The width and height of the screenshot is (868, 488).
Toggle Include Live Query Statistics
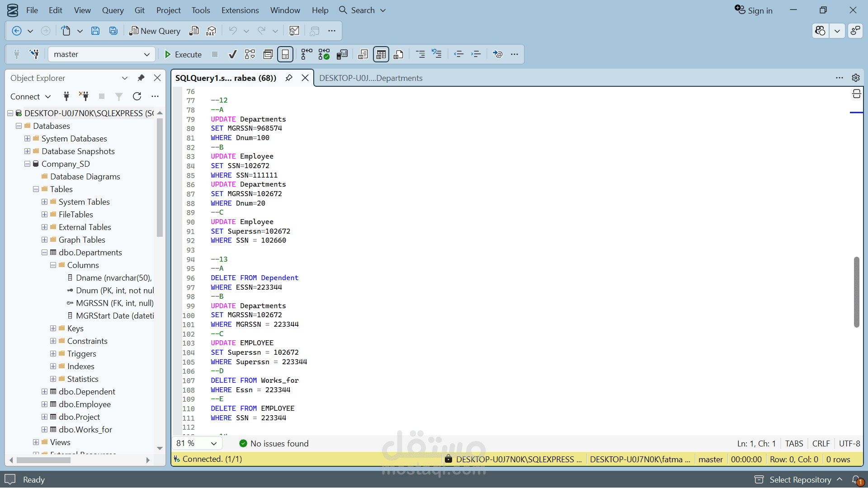coord(324,54)
